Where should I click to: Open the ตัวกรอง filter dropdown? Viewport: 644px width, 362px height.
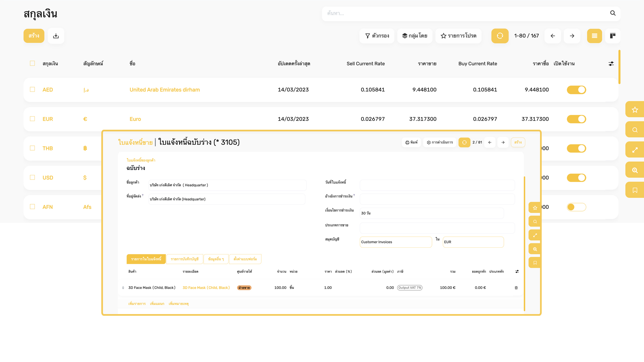click(x=377, y=36)
